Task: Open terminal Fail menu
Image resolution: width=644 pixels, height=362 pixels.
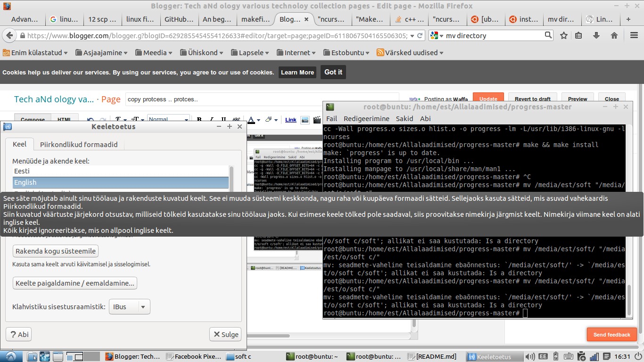Action: point(331,119)
